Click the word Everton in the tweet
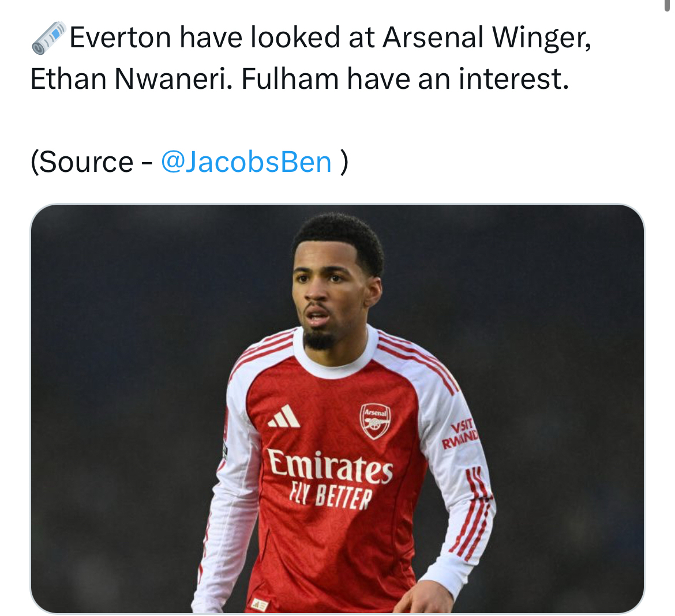 (120, 38)
